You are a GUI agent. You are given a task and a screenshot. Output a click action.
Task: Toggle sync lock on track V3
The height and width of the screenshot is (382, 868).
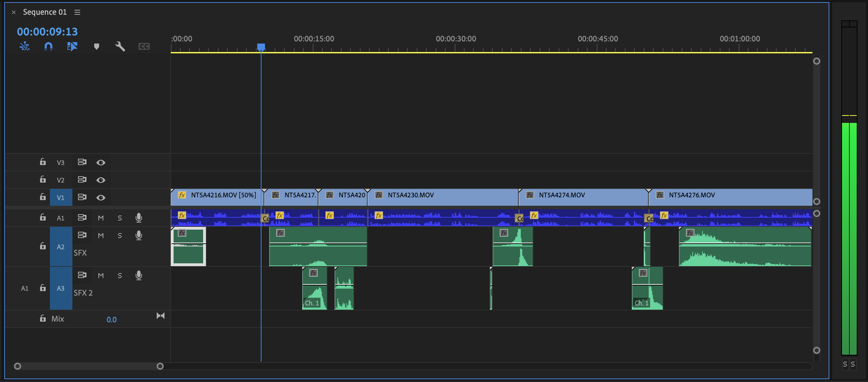point(82,162)
